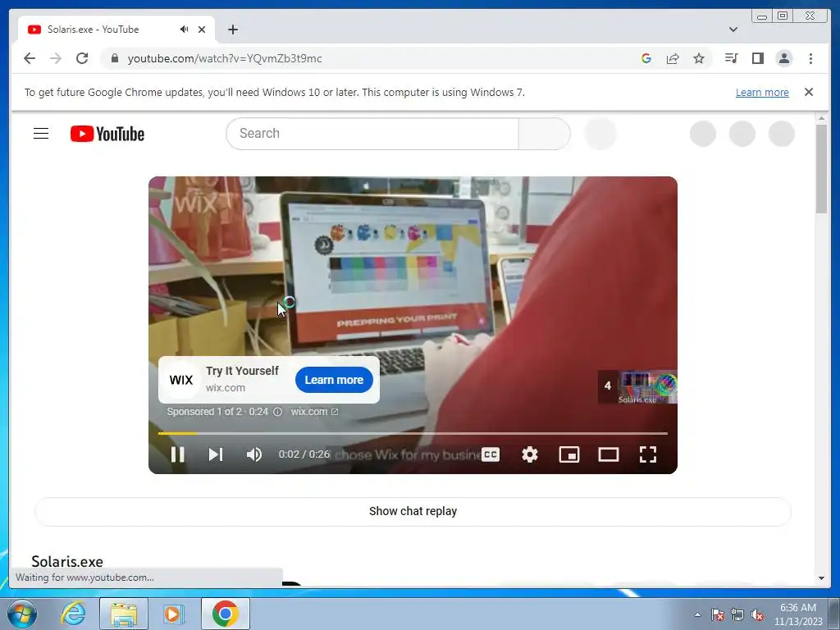Click the share this page icon
The width and height of the screenshot is (840, 630).
[x=673, y=58]
